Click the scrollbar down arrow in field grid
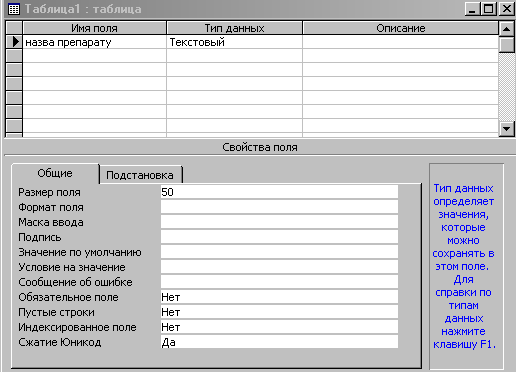The image size is (516, 372). 506,129
